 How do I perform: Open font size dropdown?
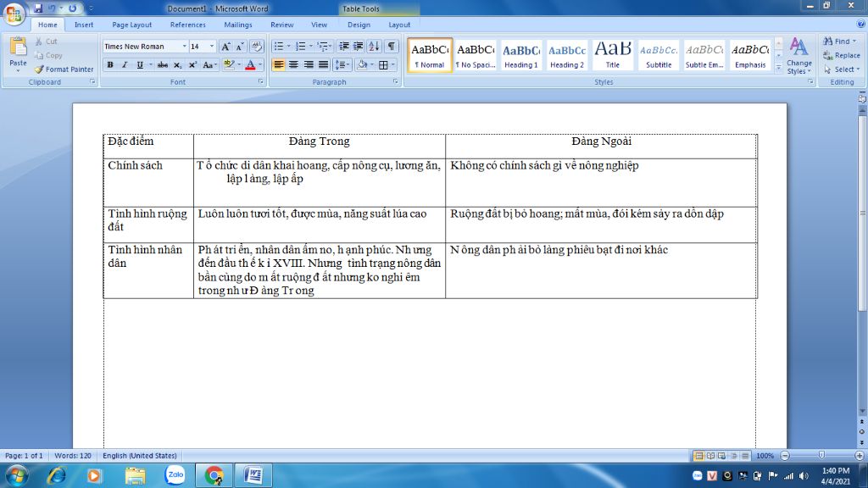[211, 47]
